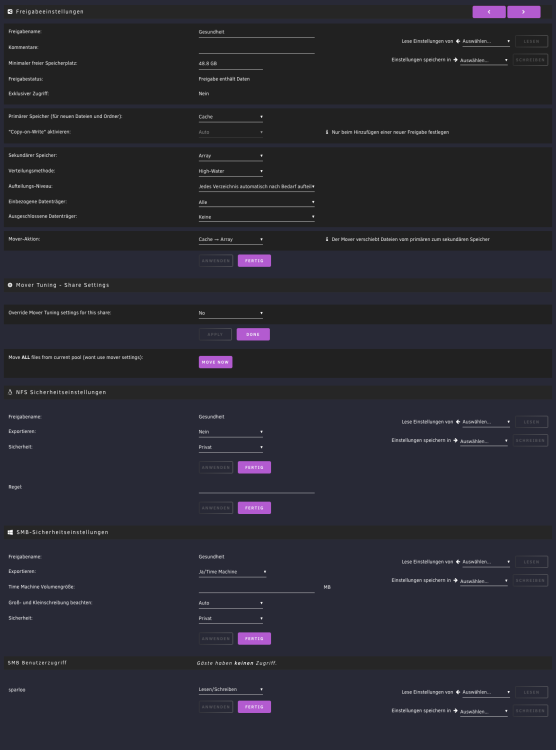This screenshot has width=556, height=750.
Task: Click the Move Now button
Action: pos(215,362)
